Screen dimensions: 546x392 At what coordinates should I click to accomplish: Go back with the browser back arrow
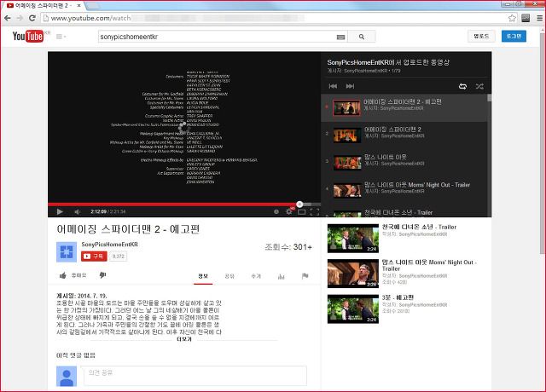8,18
